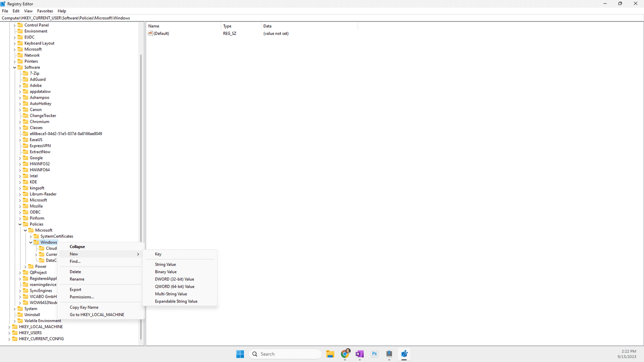Open Photoshop from the taskbar

[x=374, y=354]
